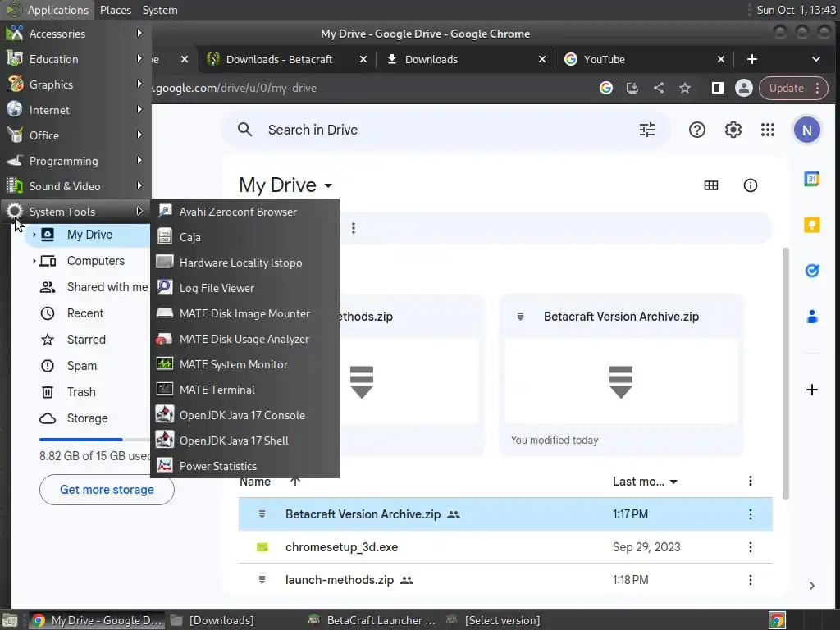The width and height of the screenshot is (840, 630).
Task: Open Power Statistics
Action: (x=244, y=466)
